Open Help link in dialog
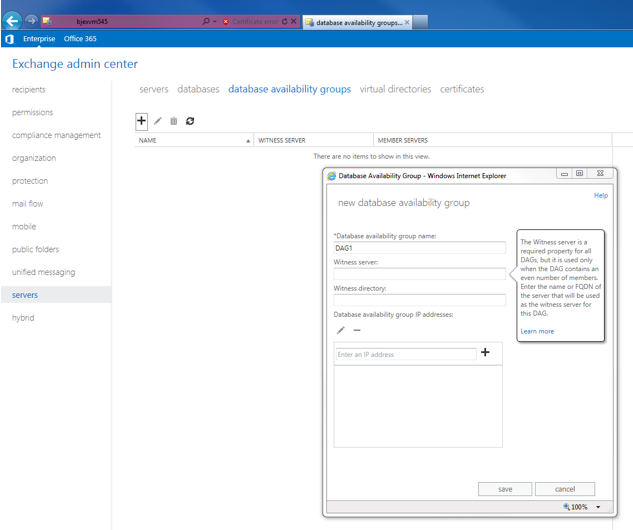Image resolution: width=633 pixels, height=530 pixels. 601,195
